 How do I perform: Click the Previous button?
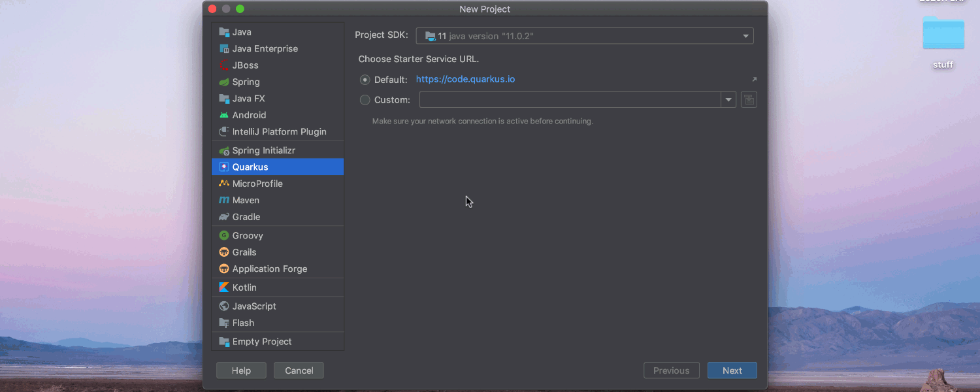click(672, 370)
